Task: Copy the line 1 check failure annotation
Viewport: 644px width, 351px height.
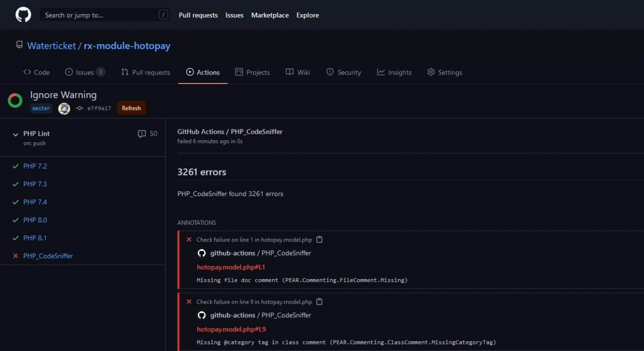Action: 319,240
